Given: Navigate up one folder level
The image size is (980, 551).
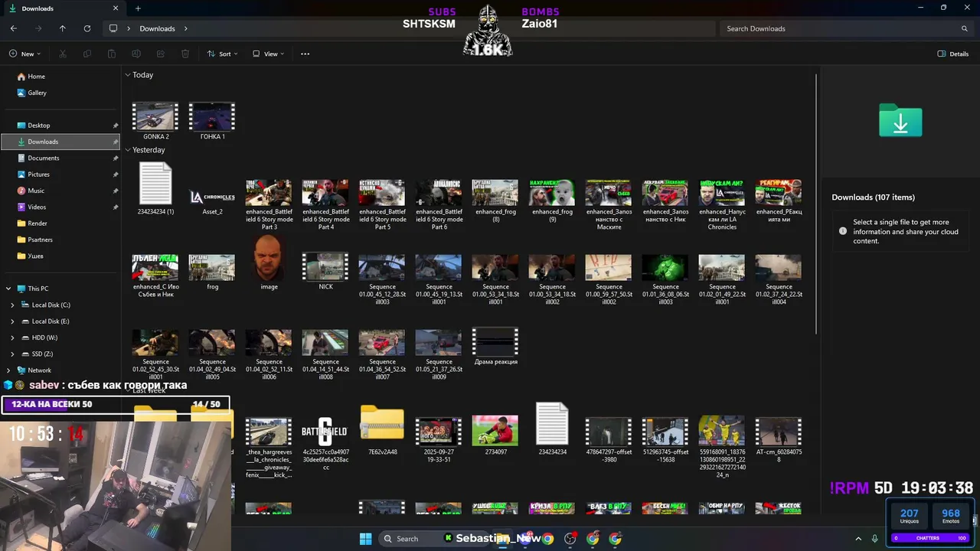Looking at the screenshot, I should (x=63, y=28).
